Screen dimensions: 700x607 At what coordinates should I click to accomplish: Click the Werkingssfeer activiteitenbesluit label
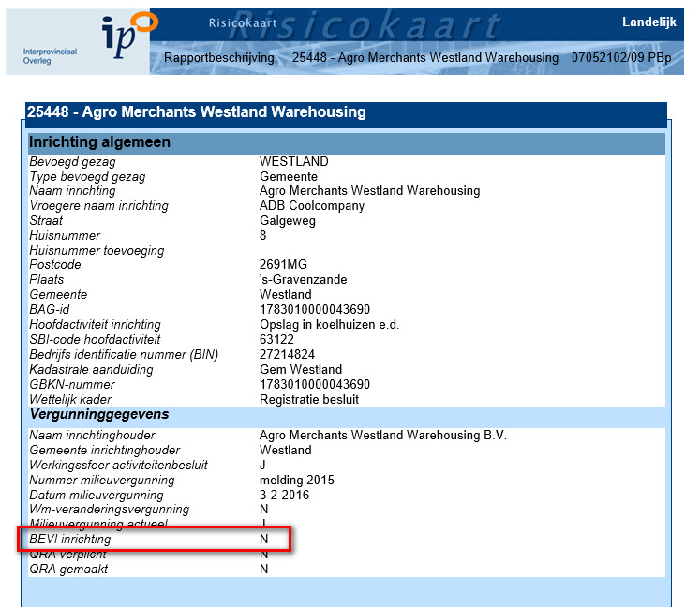tap(119, 465)
